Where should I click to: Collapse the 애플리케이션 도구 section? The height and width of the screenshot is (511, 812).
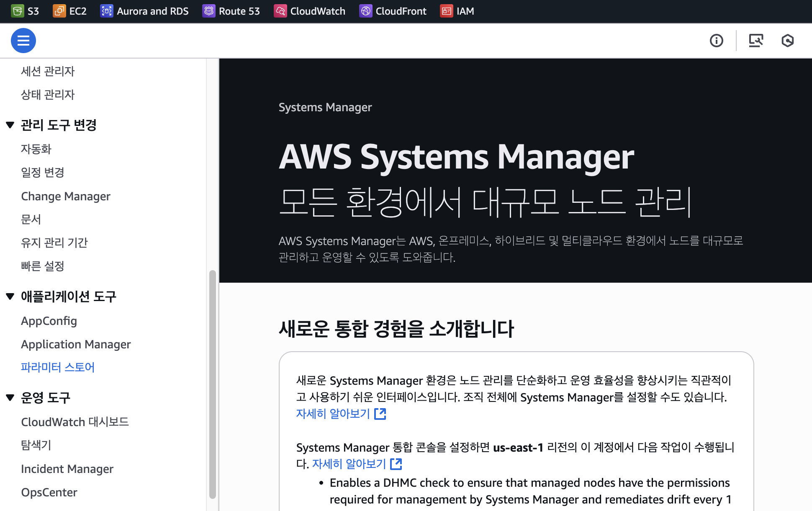point(10,296)
